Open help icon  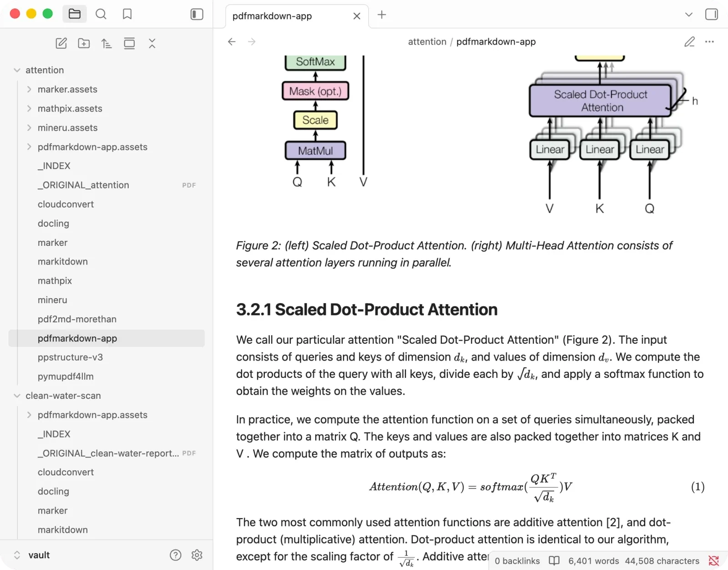point(176,555)
